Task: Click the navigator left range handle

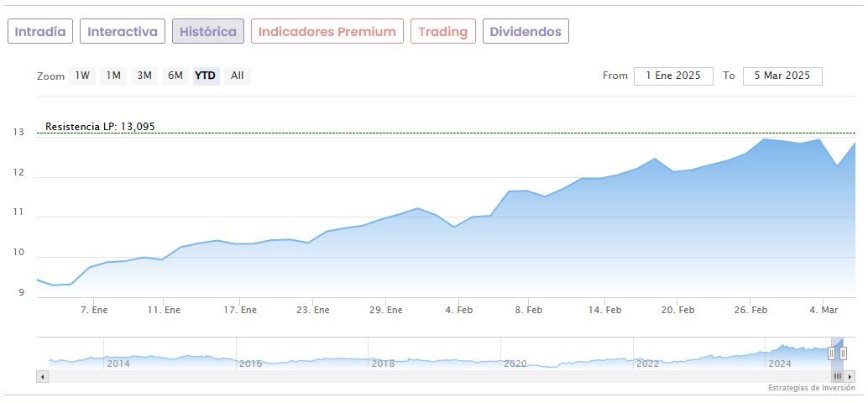Action: [832, 353]
